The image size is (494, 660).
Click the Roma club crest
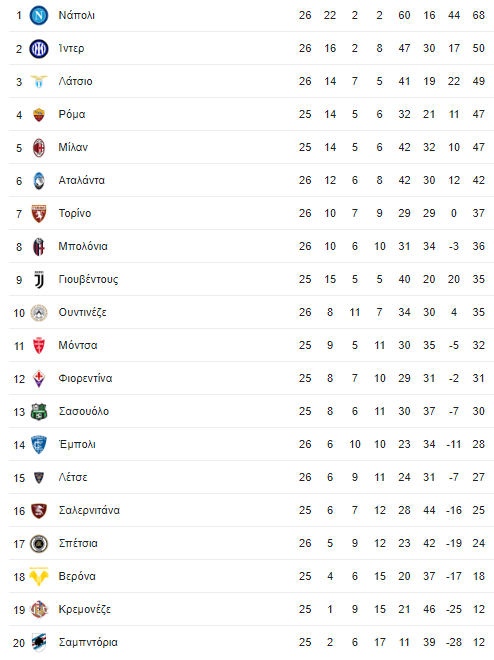pos(39,114)
